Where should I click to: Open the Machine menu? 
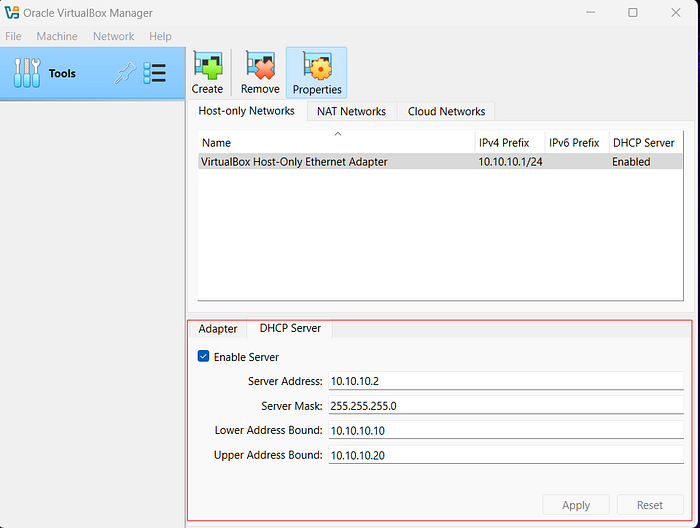[57, 36]
